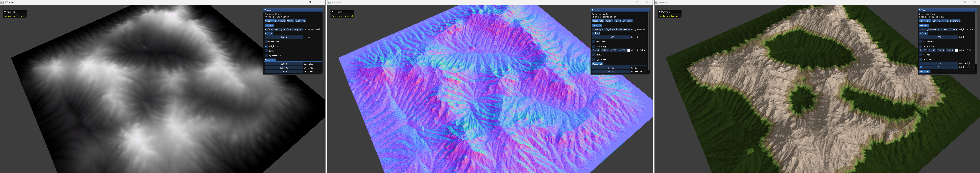Screen dimensions: 980x173
Task: Click the white Object Color swatch in middle window
Action: coord(629,50)
